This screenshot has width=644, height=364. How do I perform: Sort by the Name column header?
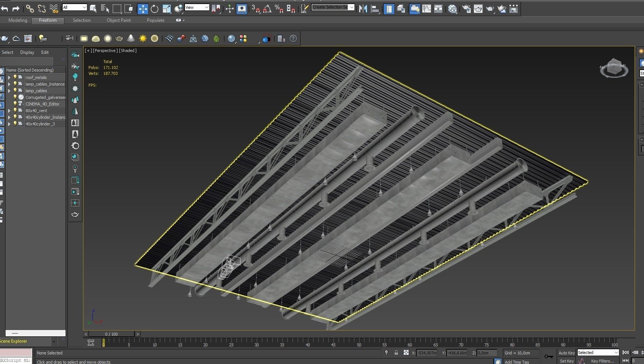pyautogui.click(x=35, y=70)
